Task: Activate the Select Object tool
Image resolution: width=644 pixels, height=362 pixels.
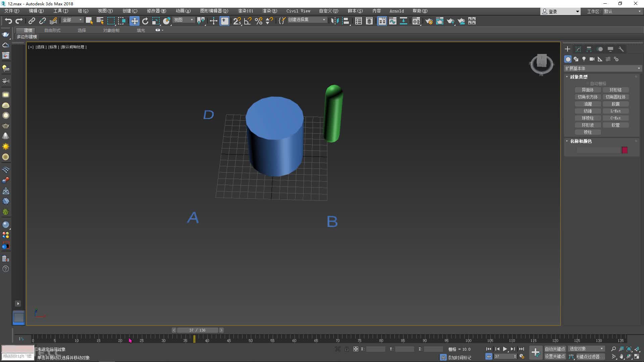Action: coord(89,21)
